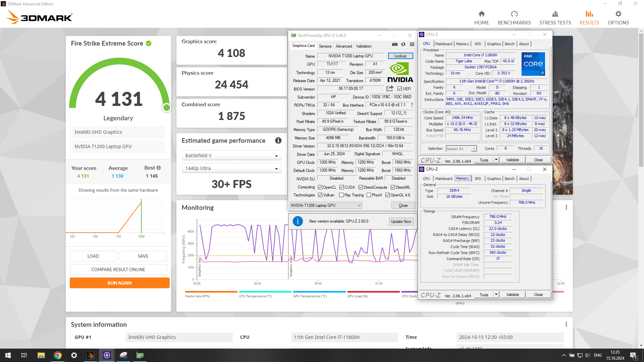The image size is (644, 362).
Task: Click the 3DMark logo
Action: tap(39, 17)
